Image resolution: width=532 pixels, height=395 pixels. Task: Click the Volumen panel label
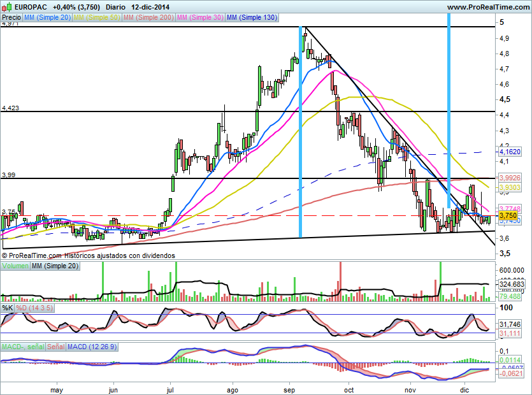[15, 265]
